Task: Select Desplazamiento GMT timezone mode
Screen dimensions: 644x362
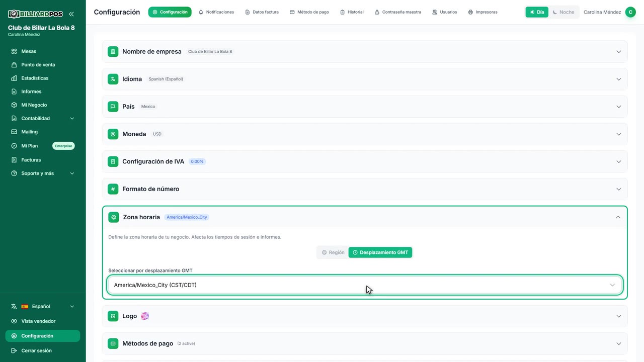Action: pos(380,252)
